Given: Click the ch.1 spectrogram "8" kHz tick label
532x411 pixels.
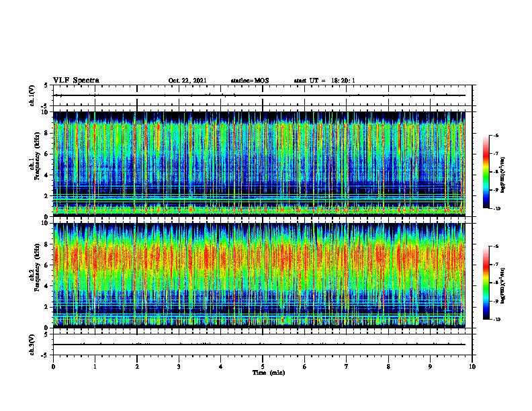Looking at the screenshot, I should (x=46, y=133).
